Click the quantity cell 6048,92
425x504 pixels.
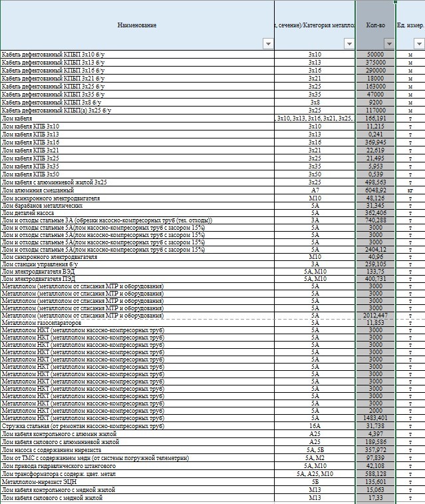tap(375, 190)
